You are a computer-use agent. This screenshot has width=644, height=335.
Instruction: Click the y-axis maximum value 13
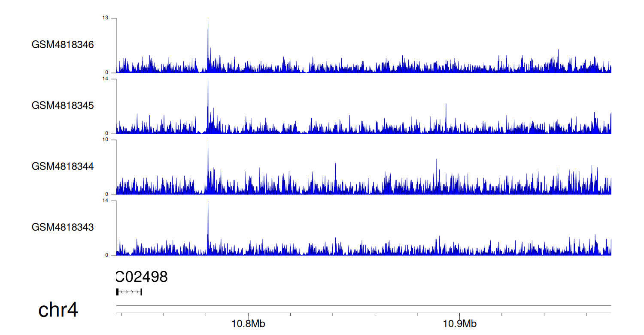pos(105,18)
